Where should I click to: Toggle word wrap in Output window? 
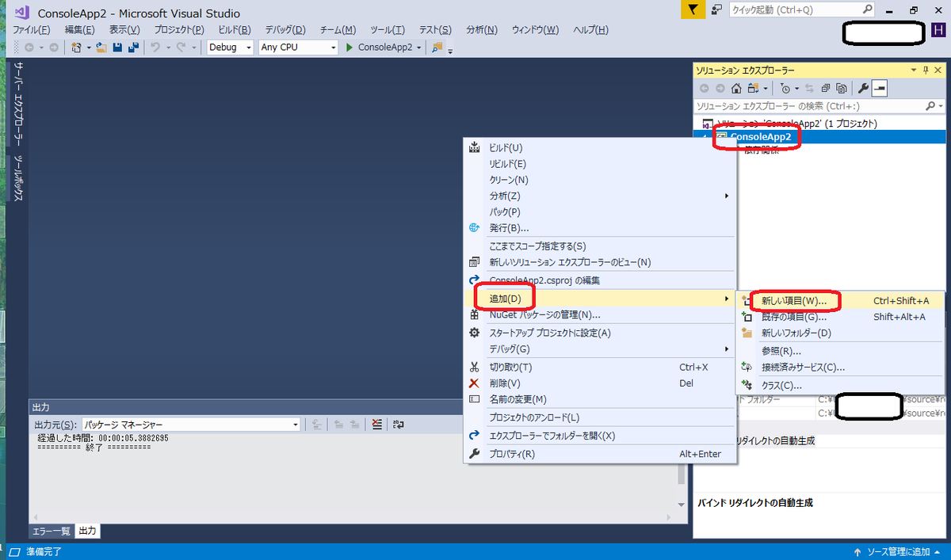[399, 425]
